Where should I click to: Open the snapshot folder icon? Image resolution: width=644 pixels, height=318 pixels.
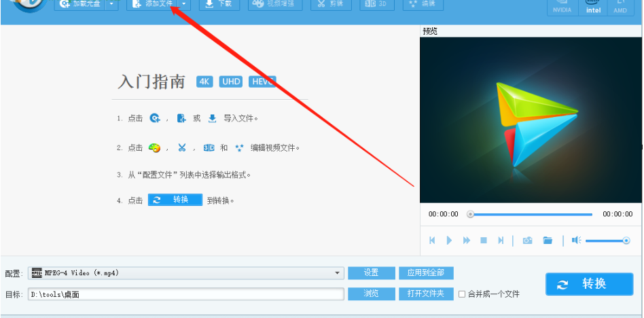pos(548,241)
